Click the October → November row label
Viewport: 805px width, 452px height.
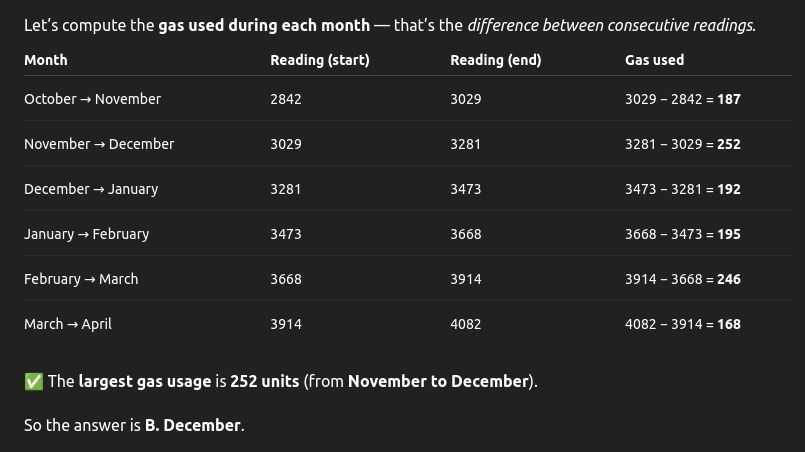click(92, 99)
